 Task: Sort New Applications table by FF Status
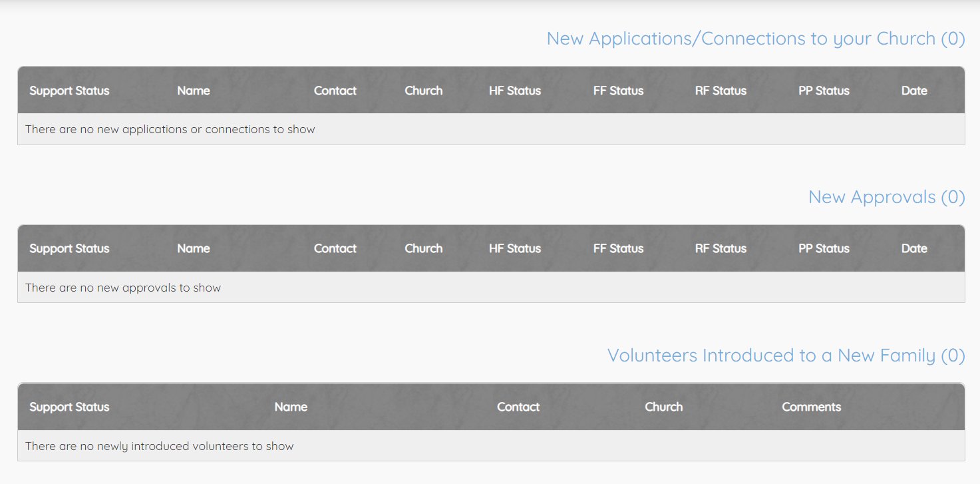[x=618, y=91]
